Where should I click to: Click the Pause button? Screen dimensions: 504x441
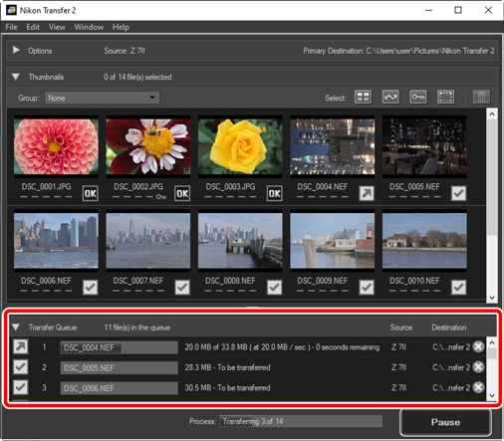tap(445, 422)
